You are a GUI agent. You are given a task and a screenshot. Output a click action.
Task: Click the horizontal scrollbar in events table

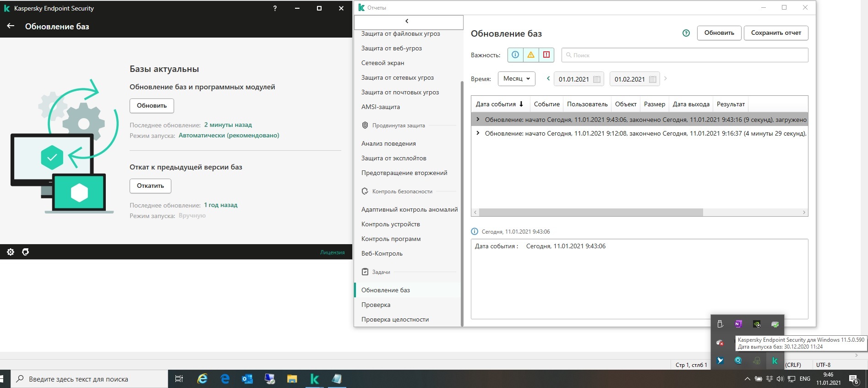591,213
